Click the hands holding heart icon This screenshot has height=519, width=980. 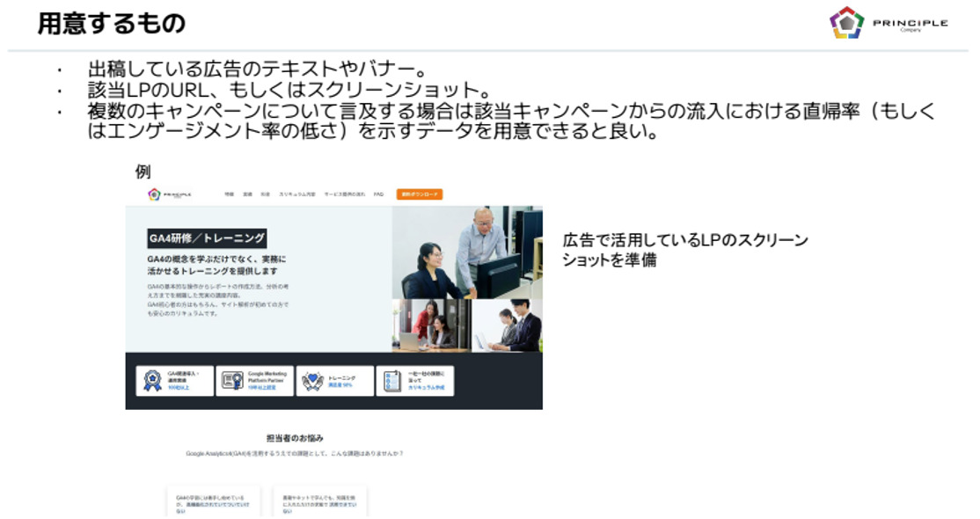312,381
